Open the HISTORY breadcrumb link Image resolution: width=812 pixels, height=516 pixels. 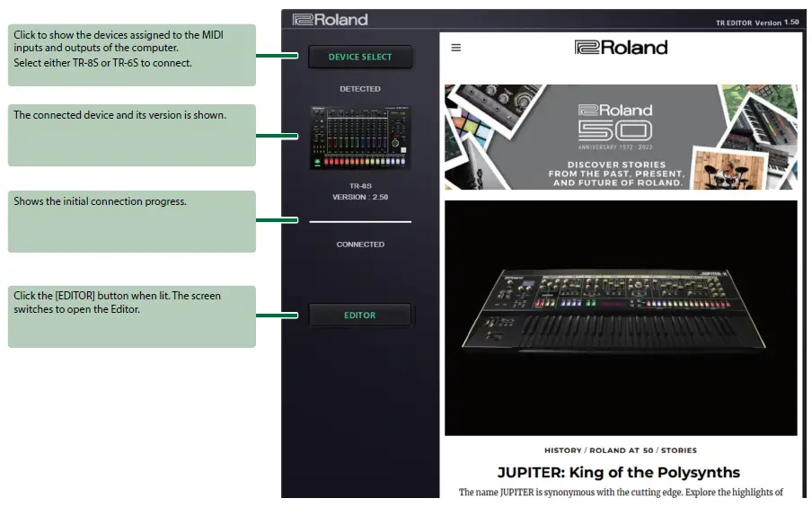(x=562, y=450)
